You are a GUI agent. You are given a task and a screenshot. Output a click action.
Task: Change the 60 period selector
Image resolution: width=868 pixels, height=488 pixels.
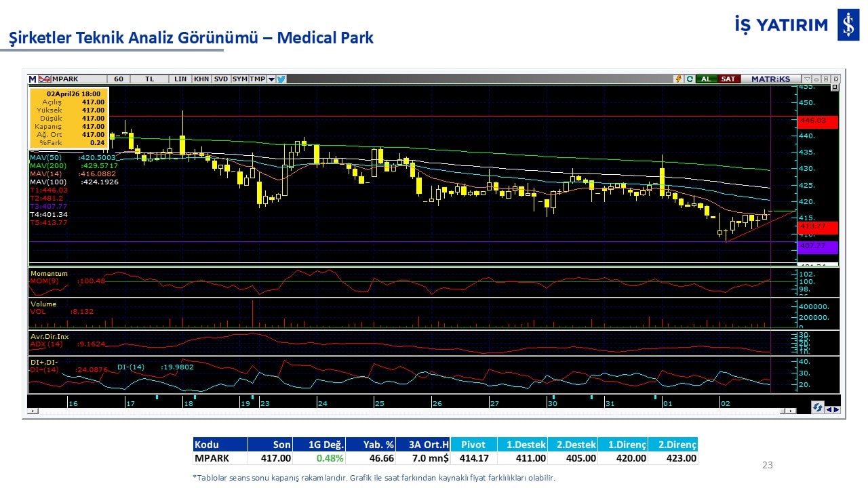click(119, 79)
